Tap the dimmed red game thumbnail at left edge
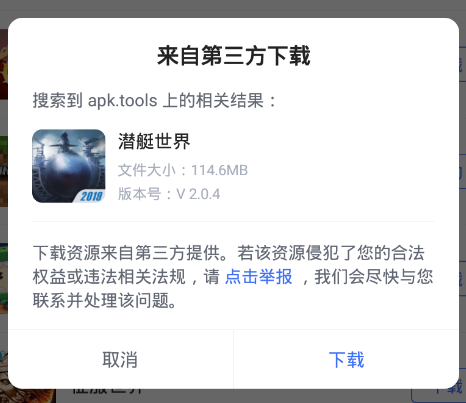Screen dimensions: 466x403 (4, 64)
